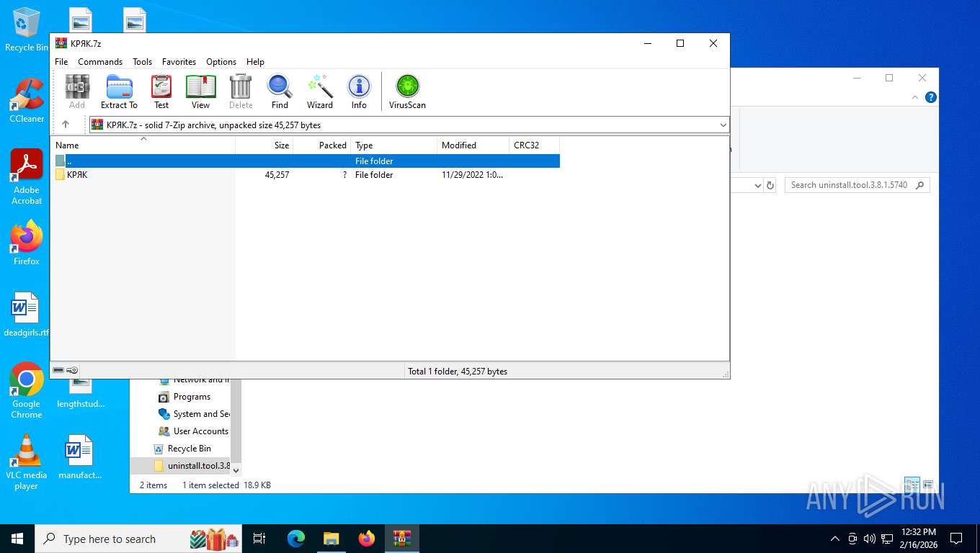Open the Favorites menu
This screenshot has width=980, height=553.
[x=179, y=62]
